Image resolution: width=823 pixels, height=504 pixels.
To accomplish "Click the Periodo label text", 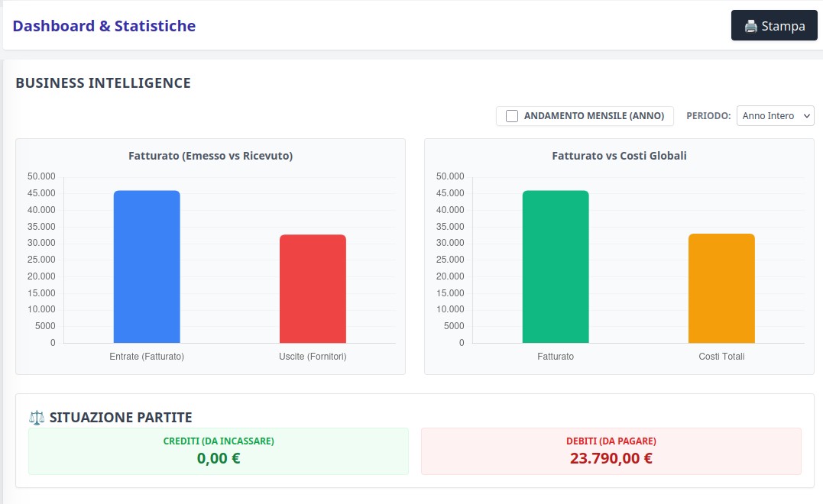I will coord(708,116).
